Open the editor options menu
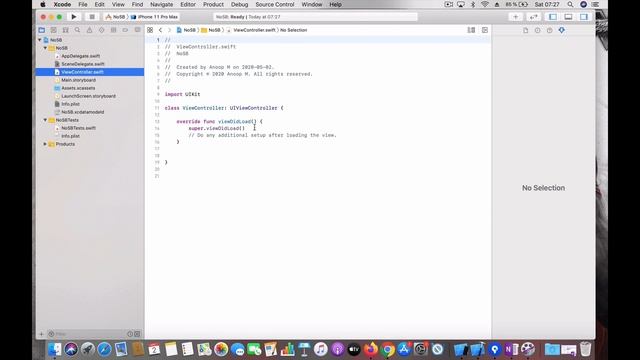Viewport: 640px width, 360px height. pyautogui.click(x=471, y=30)
